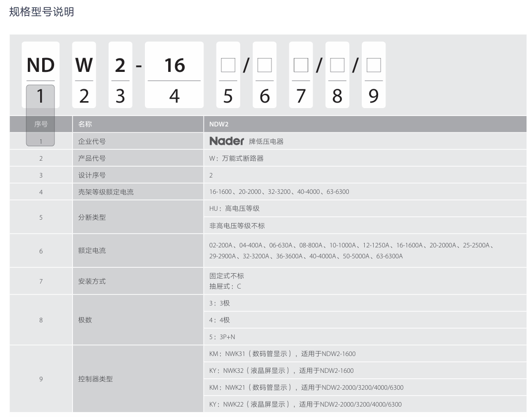Click the 5：3P+N entry
This screenshot has width=532, height=417.
coord(222,337)
